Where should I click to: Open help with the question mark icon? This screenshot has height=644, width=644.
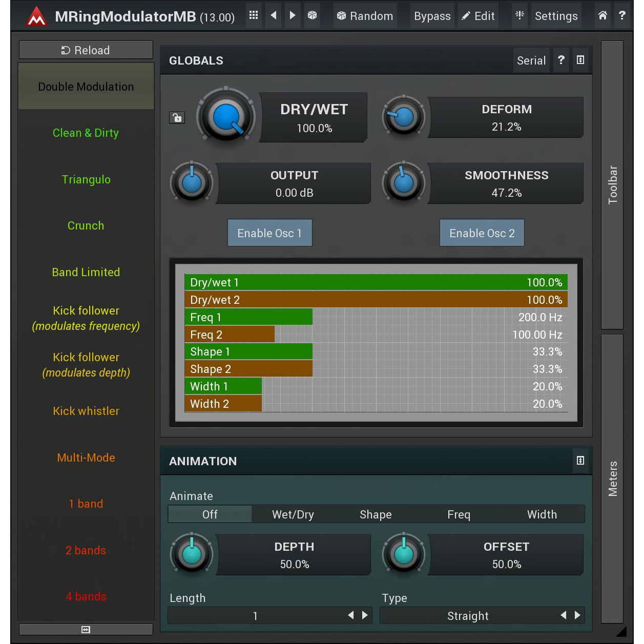click(622, 15)
